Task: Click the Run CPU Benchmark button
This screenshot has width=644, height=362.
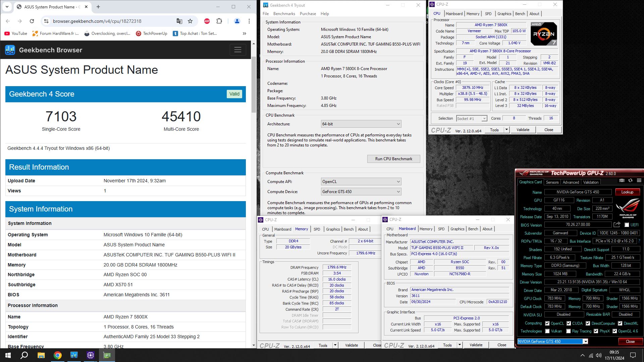Action: [x=393, y=159]
